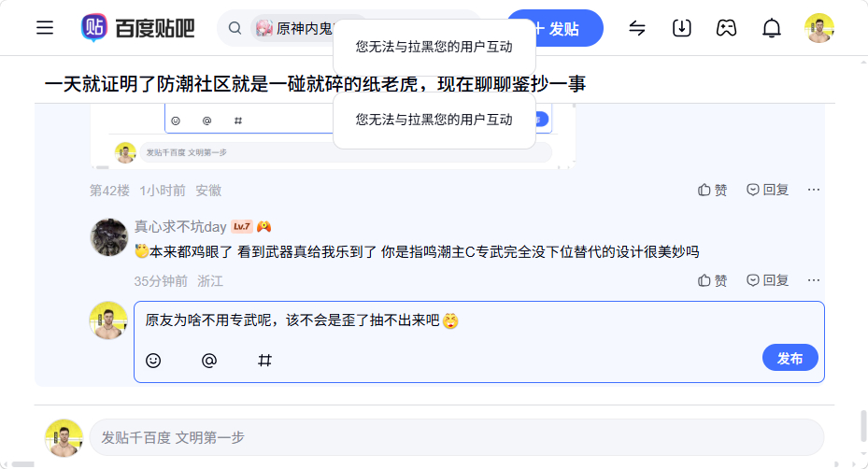This screenshot has height=469, width=868.
Task: Click the @ mention icon in reply box
Action: point(209,361)
